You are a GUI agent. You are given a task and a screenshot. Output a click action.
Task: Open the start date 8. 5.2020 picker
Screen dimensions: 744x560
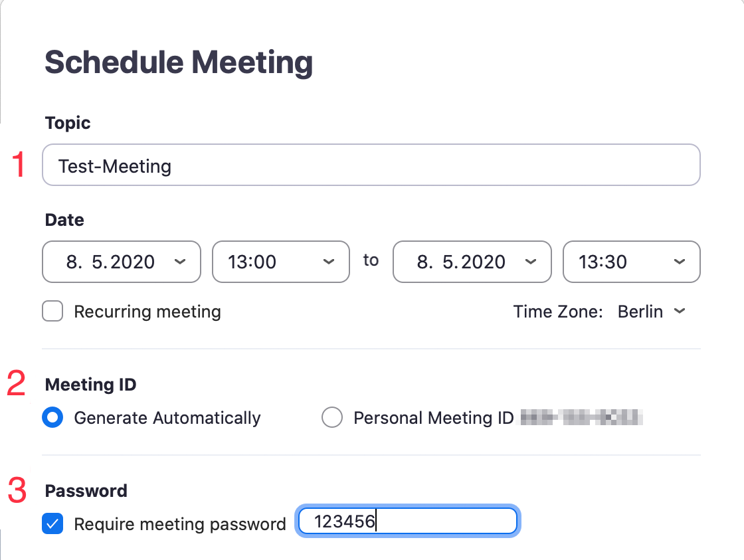click(111, 262)
